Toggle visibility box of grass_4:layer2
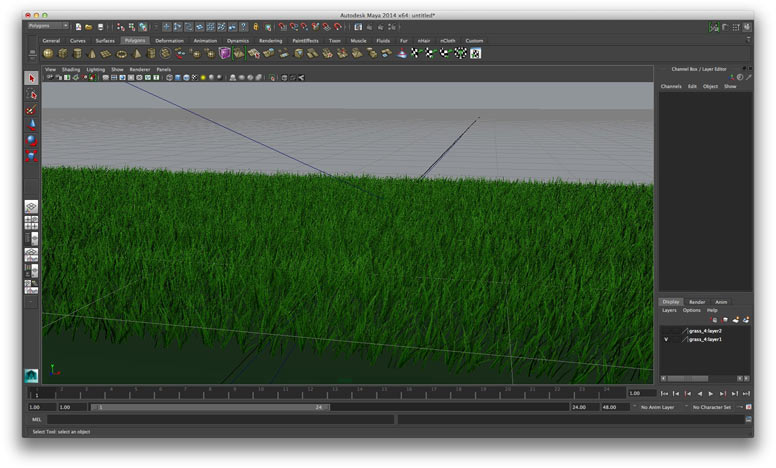The image size is (776, 468). (665, 330)
